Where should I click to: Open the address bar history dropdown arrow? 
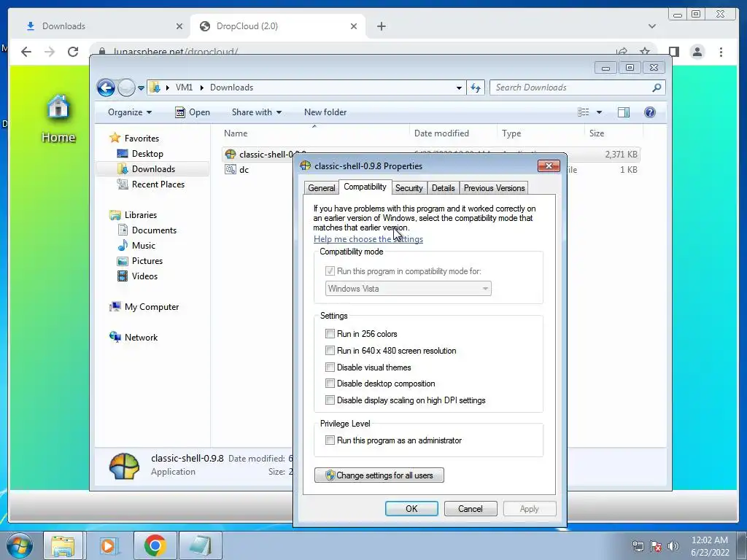click(x=459, y=88)
